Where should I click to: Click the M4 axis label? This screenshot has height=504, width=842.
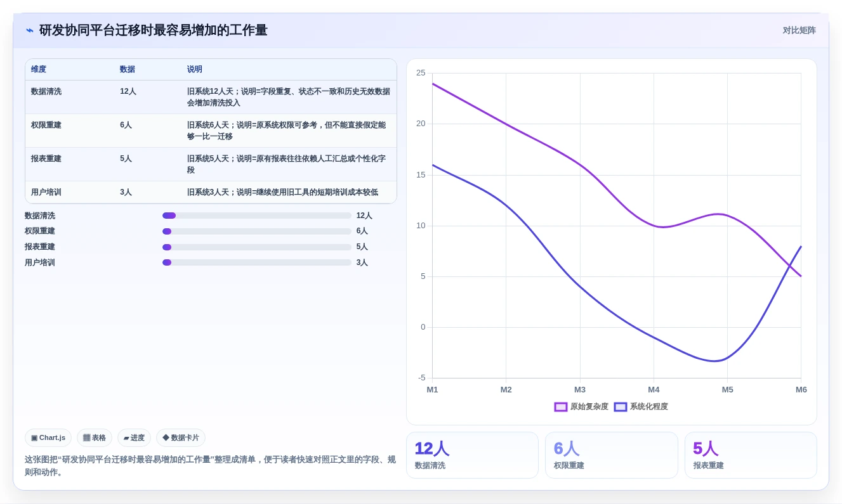coord(654,390)
